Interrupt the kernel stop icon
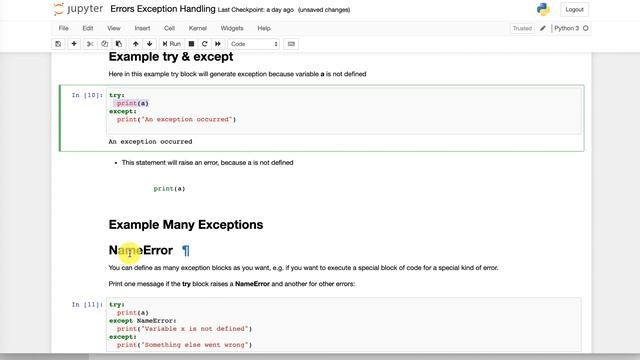Viewport: 640px width, 360px height. click(191, 44)
